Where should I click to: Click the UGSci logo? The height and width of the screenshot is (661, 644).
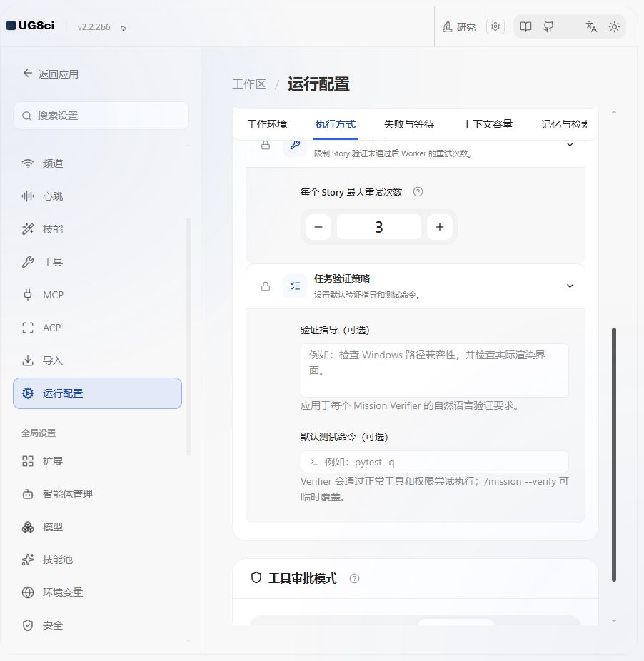(31, 26)
